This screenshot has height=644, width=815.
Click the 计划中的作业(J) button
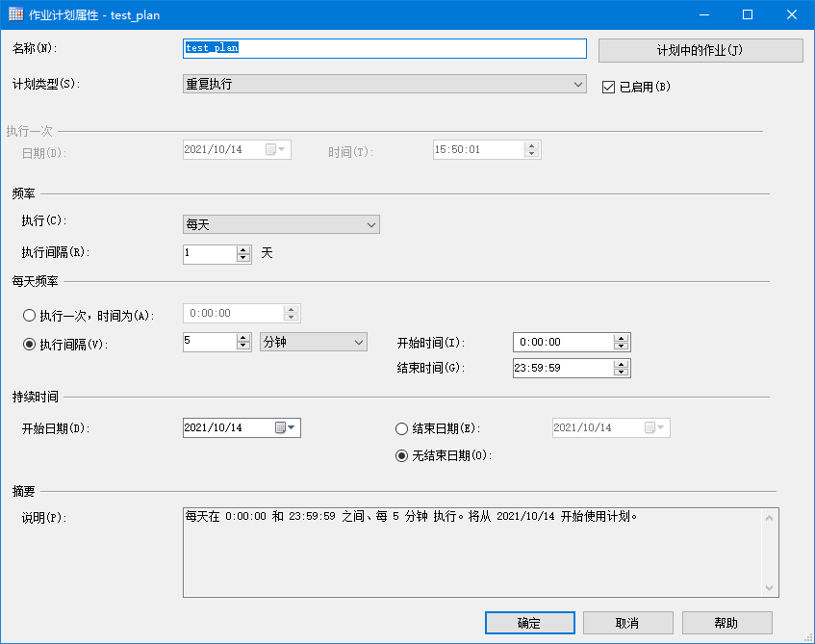[x=700, y=49]
